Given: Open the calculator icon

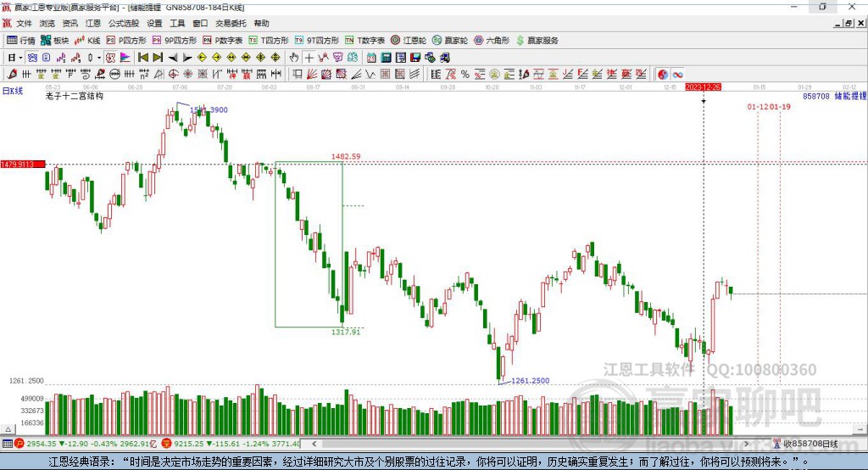Looking at the screenshot, I should [386, 58].
